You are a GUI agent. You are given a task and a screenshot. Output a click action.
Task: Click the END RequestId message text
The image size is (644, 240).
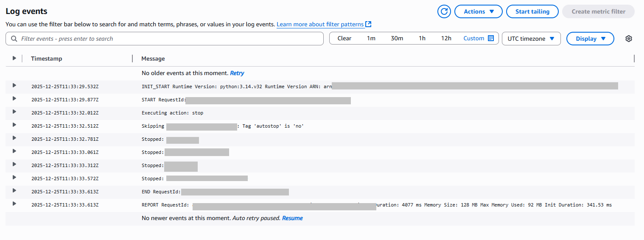click(x=161, y=192)
